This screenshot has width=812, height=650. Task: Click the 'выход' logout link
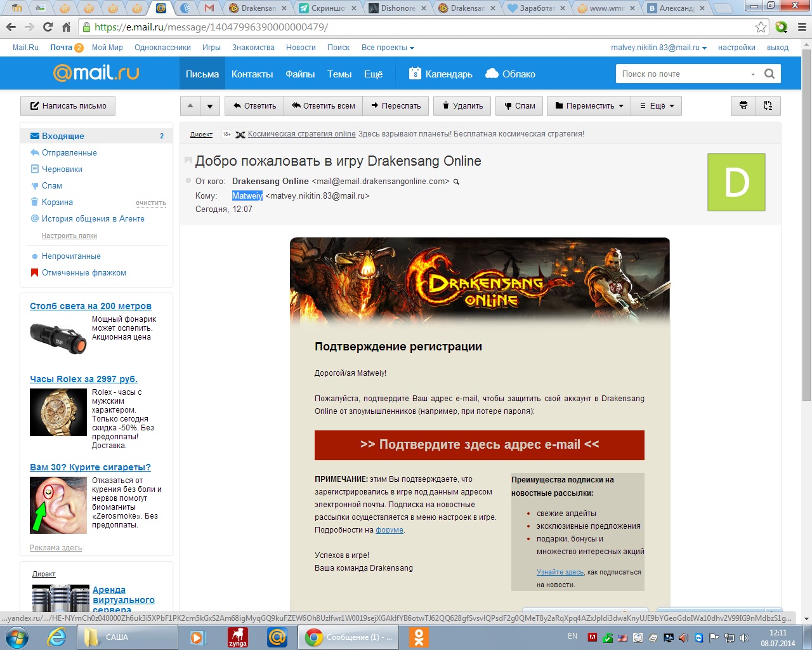[778, 48]
